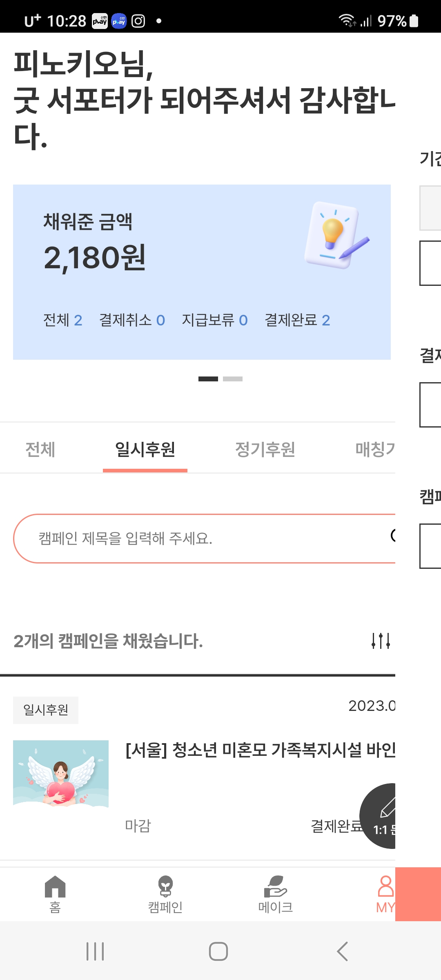The width and height of the screenshot is (441, 980).
Task: Focus the campaign title search field
Action: tap(204, 538)
